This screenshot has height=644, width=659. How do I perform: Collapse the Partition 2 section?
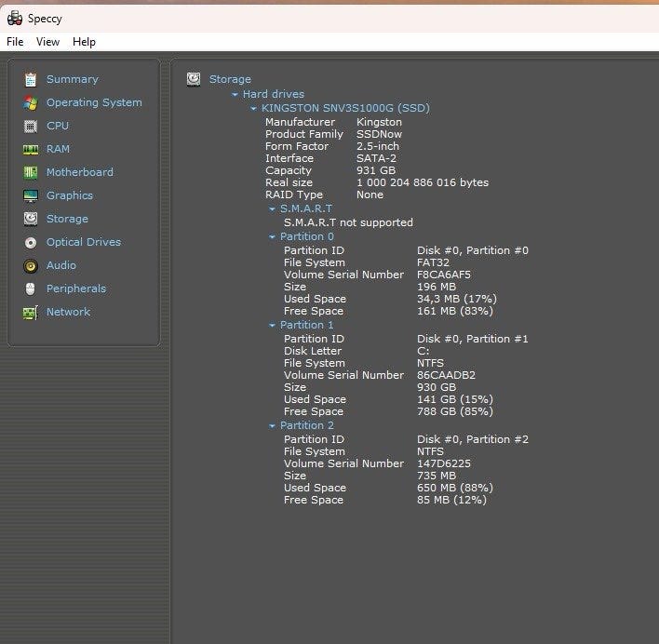272,426
